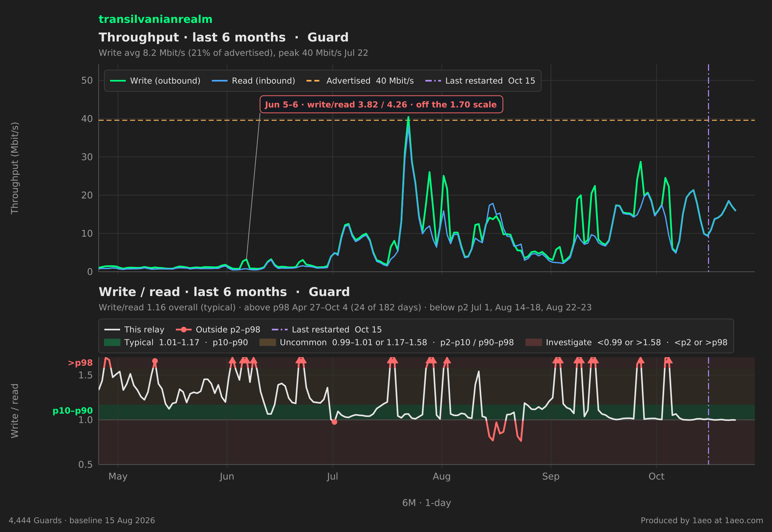Click the Aug x-axis label
This screenshot has height=532, width=772.
442,477
